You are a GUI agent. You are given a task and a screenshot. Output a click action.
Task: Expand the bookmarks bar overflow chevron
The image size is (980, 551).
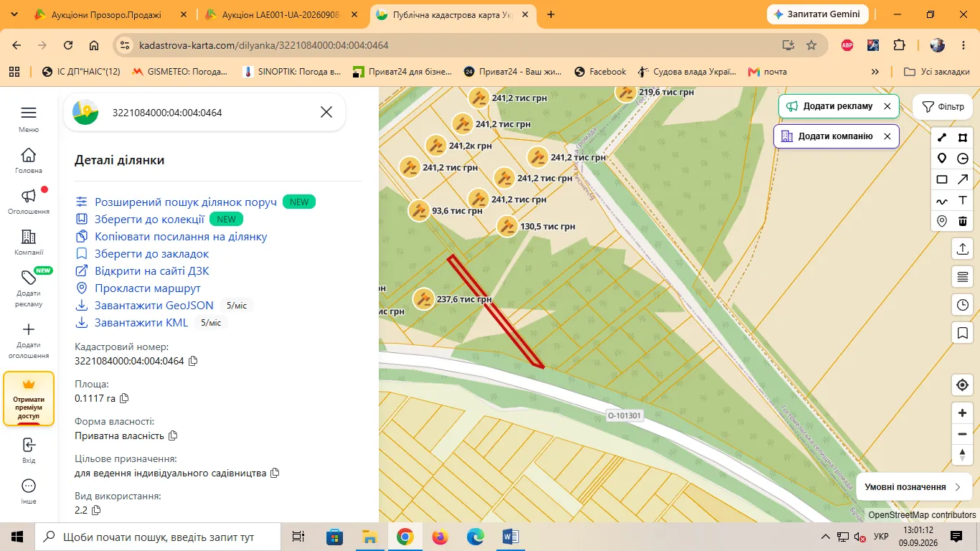pyautogui.click(x=875, y=72)
